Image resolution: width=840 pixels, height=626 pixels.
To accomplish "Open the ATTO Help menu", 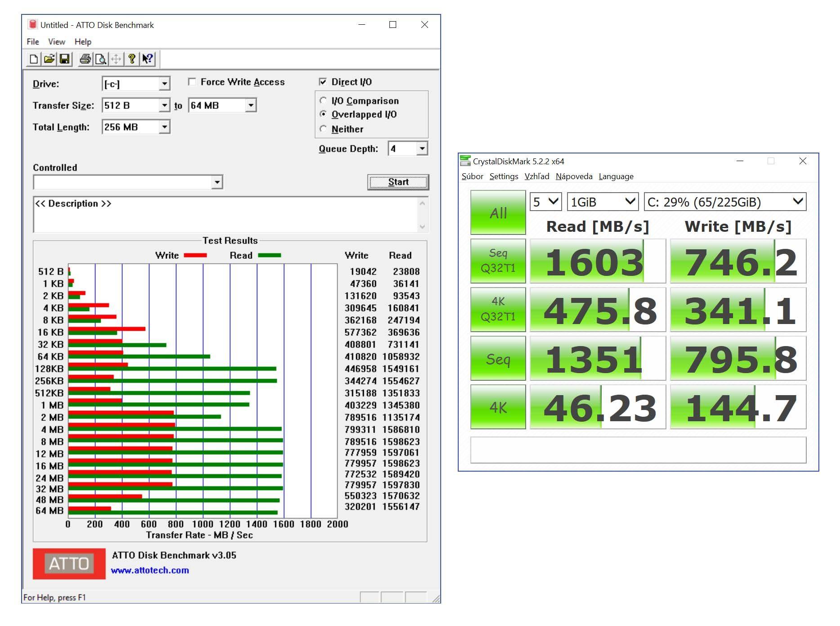I will point(83,41).
